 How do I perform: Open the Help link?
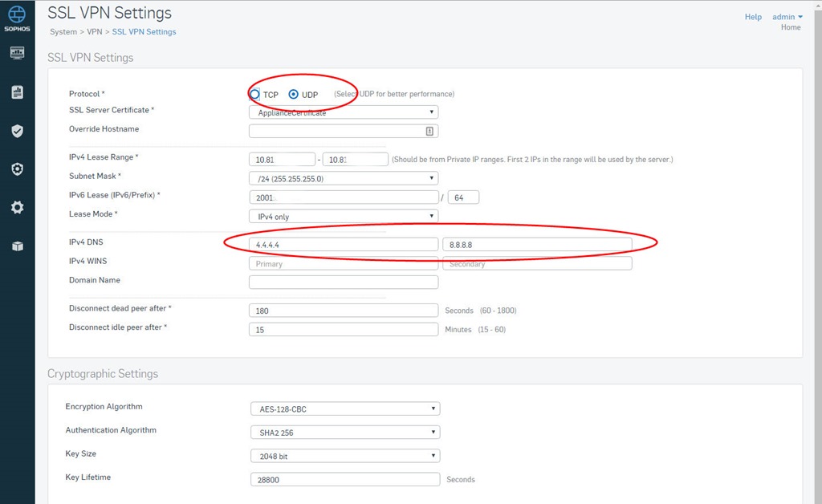753,17
